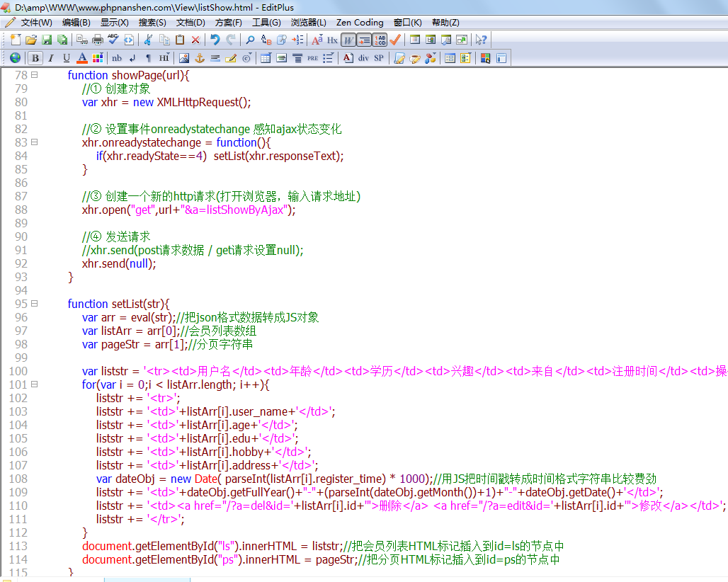Click line number 100 in gutter
The height and width of the screenshot is (582, 728).
coord(18,371)
